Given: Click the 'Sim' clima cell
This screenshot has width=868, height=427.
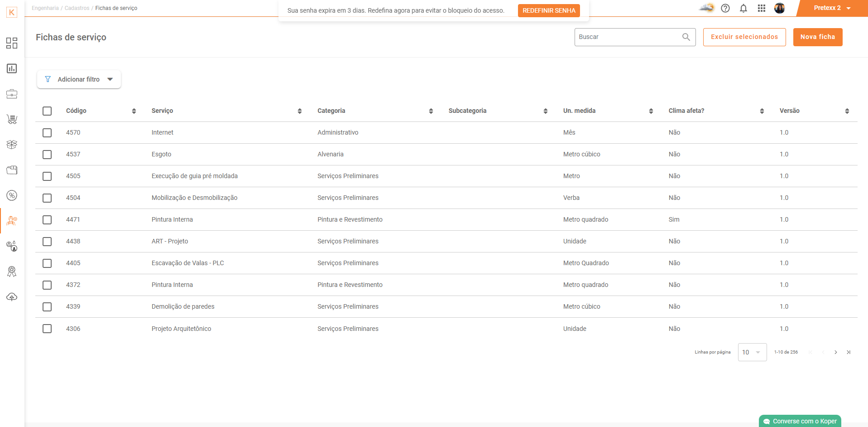Looking at the screenshot, I should (x=674, y=219).
